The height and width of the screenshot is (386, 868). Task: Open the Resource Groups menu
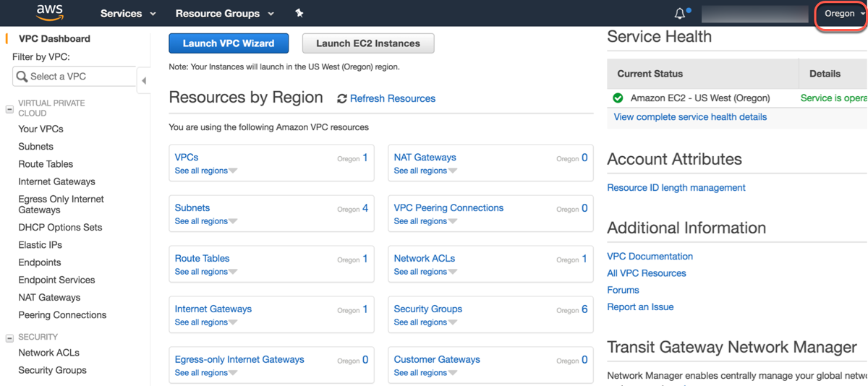pyautogui.click(x=224, y=14)
